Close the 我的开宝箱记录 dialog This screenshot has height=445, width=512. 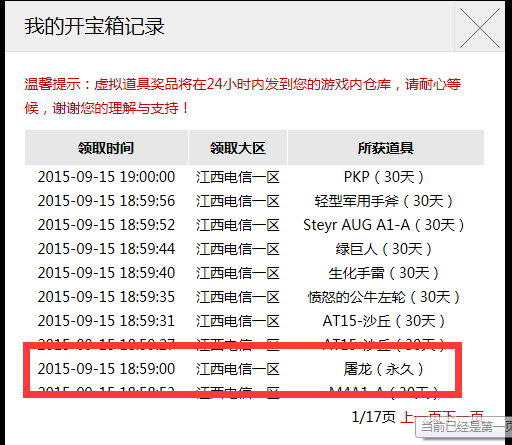tap(480, 28)
